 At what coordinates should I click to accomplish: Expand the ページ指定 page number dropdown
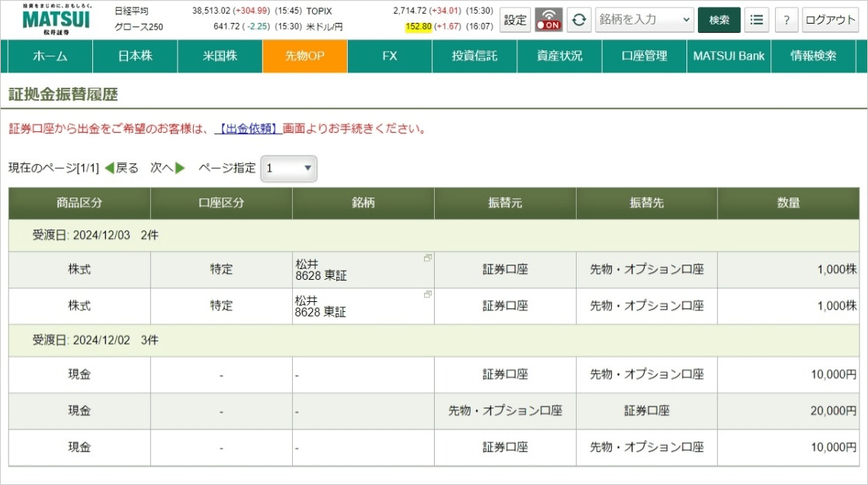289,169
